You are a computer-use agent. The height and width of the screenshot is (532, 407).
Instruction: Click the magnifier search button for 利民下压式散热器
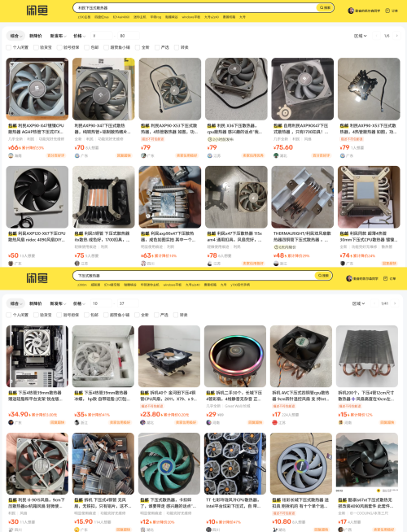coord(325,7)
